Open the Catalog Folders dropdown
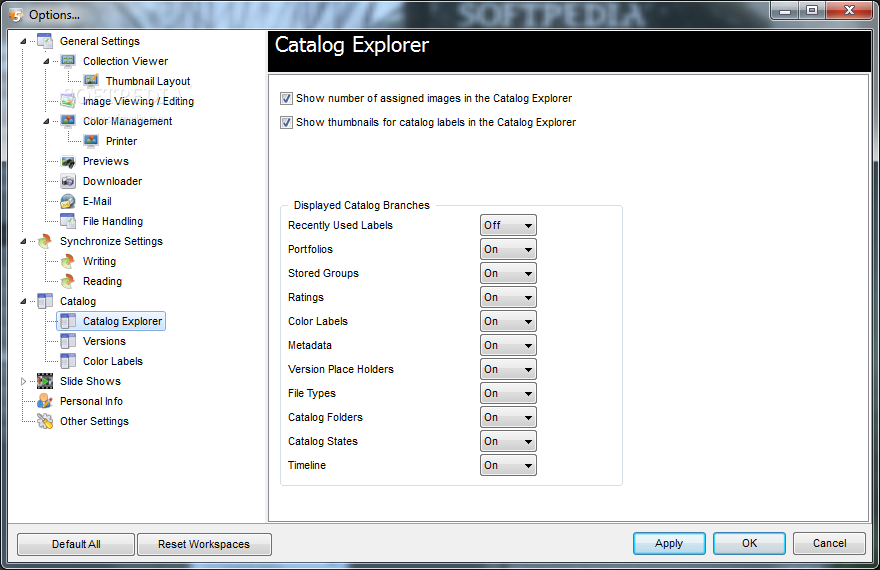Screen dimensions: 880x570 pos(508,417)
